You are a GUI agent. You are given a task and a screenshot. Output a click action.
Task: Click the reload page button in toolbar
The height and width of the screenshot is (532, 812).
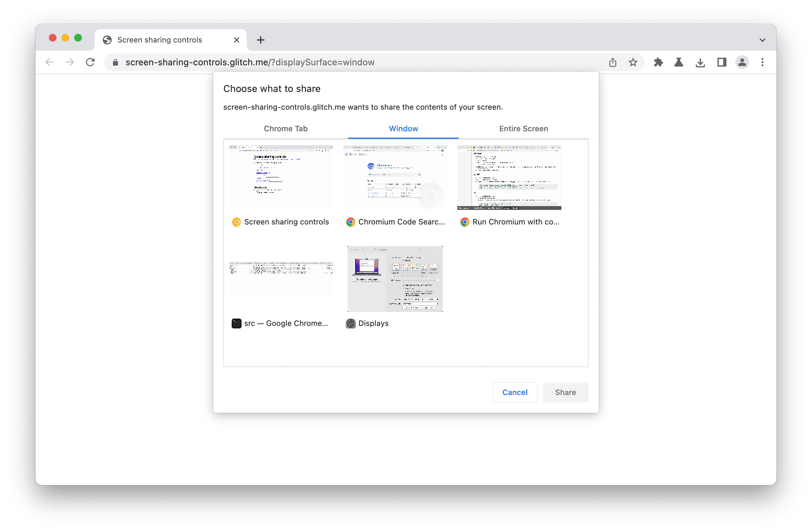pyautogui.click(x=91, y=62)
